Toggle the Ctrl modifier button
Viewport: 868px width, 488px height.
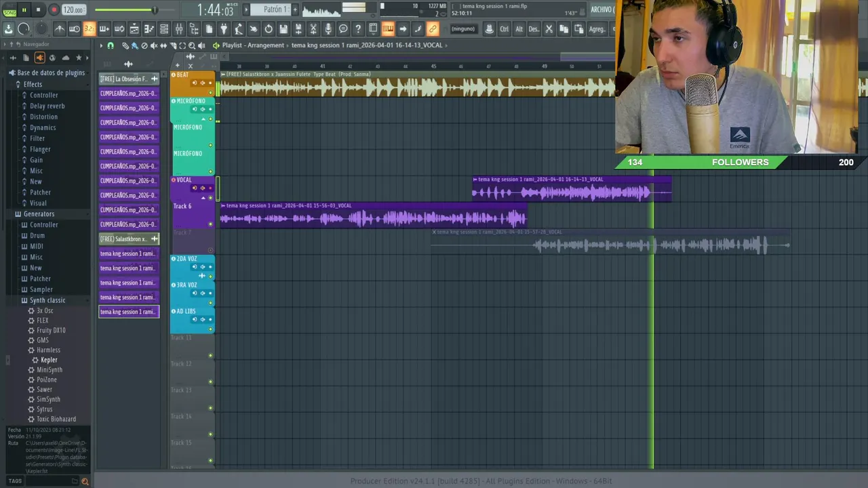click(x=504, y=29)
